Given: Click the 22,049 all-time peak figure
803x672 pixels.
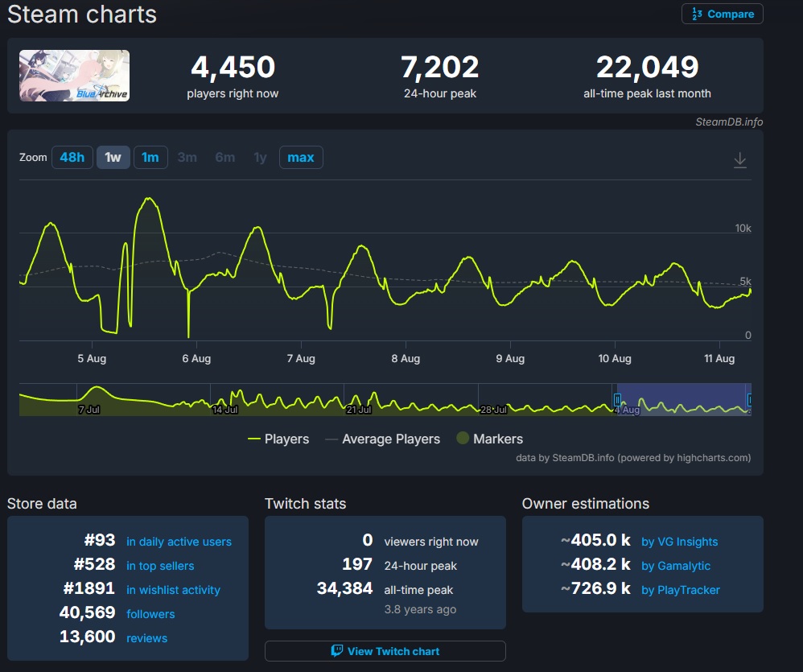Looking at the screenshot, I should 648,67.
